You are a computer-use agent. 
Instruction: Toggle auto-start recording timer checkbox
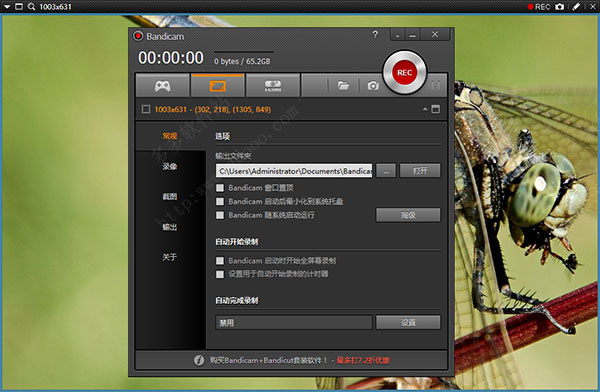[x=220, y=274]
